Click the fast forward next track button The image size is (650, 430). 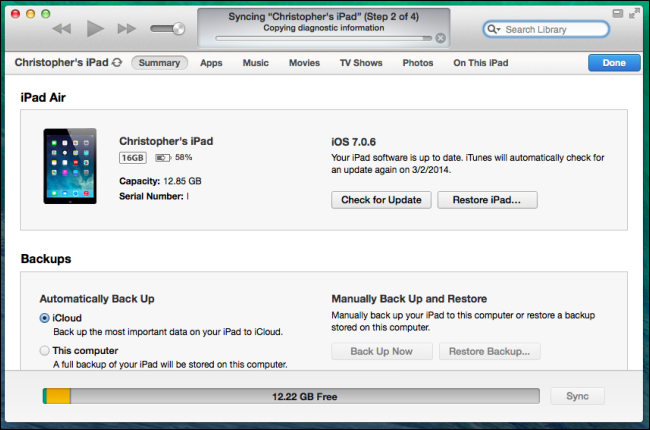click(127, 29)
